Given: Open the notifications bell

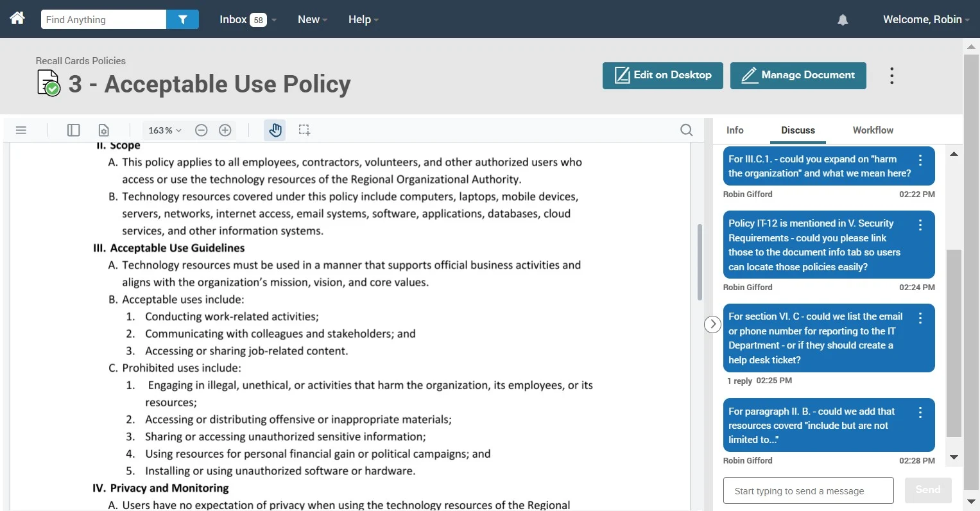Looking at the screenshot, I should coord(843,20).
